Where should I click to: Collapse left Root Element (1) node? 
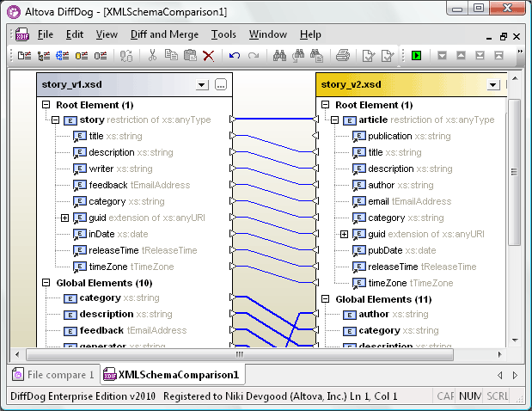pyautogui.click(x=46, y=105)
